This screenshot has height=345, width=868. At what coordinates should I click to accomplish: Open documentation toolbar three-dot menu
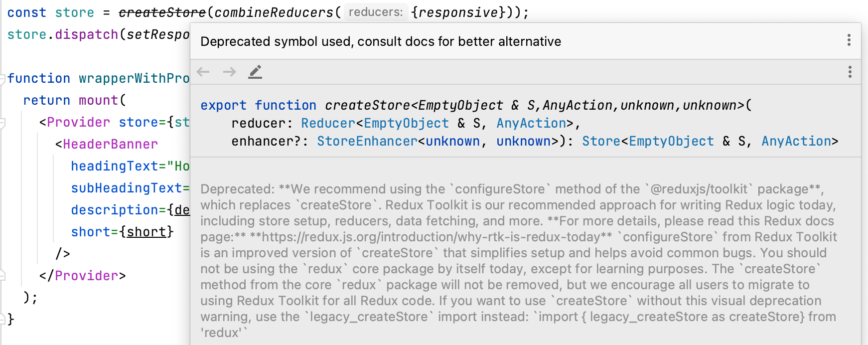click(850, 72)
